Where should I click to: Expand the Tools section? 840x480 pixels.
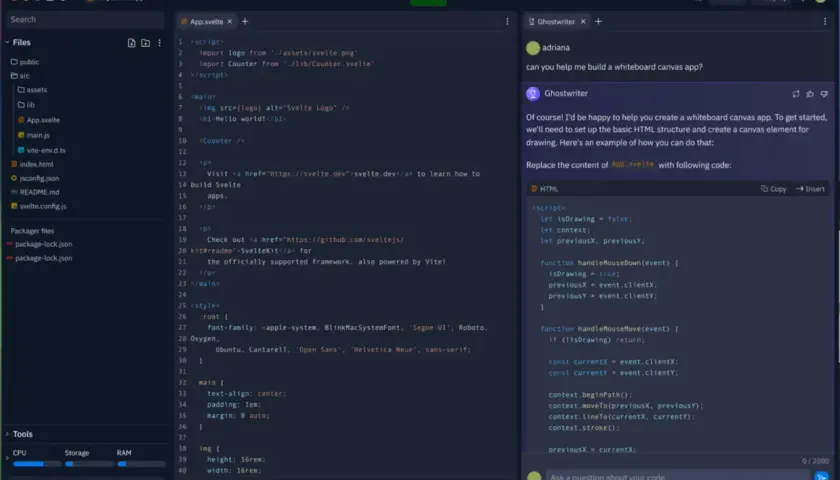click(x=7, y=434)
